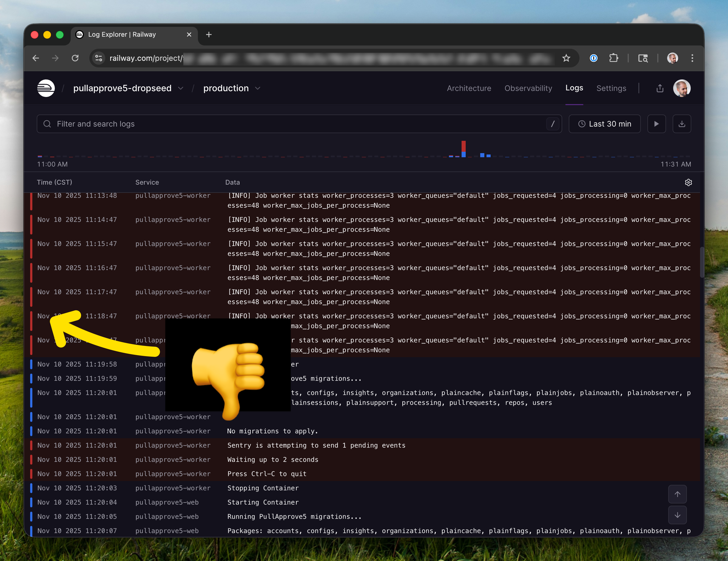Click the share/export project icon

(x=660, y=88)
